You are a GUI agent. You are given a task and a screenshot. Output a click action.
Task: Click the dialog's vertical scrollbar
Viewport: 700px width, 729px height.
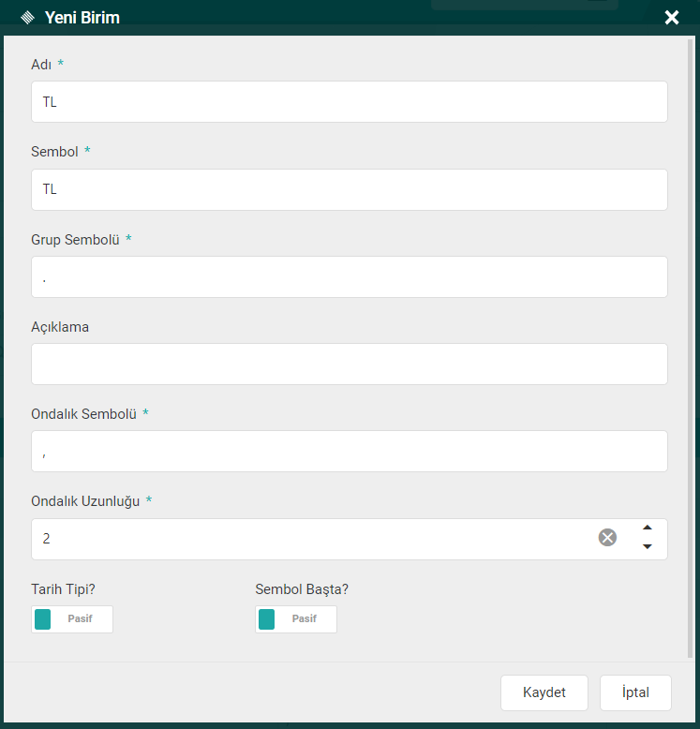tap(691, 347)
